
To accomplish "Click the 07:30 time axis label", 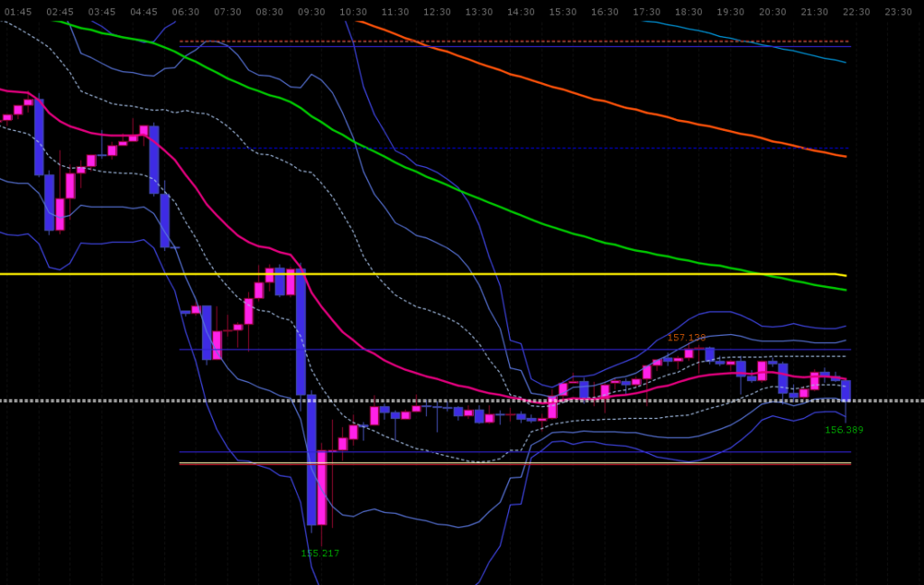I will [227, 12].
